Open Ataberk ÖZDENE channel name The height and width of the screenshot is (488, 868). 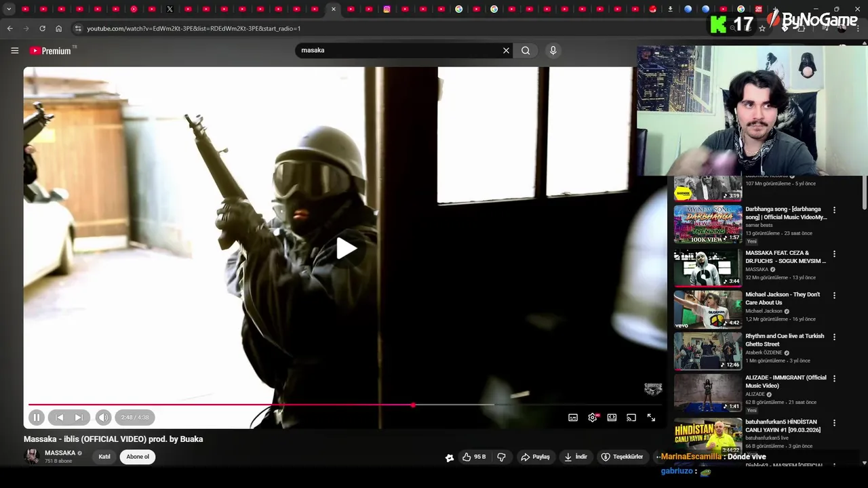click(764, 352)
